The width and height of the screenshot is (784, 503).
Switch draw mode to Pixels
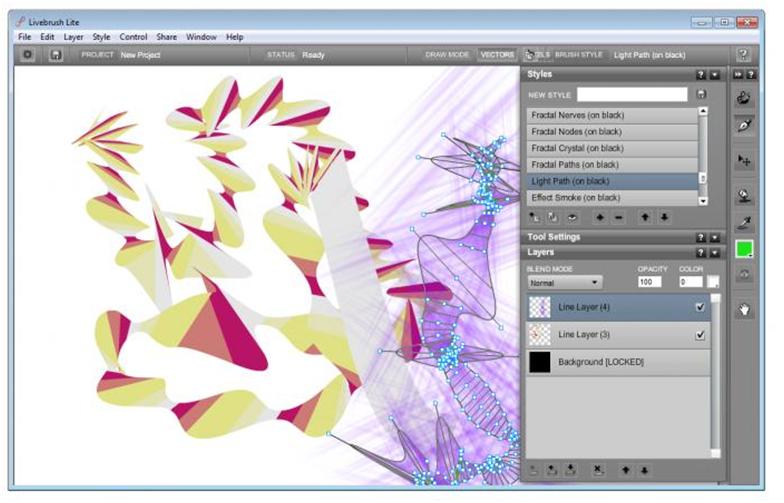[538, 54]
